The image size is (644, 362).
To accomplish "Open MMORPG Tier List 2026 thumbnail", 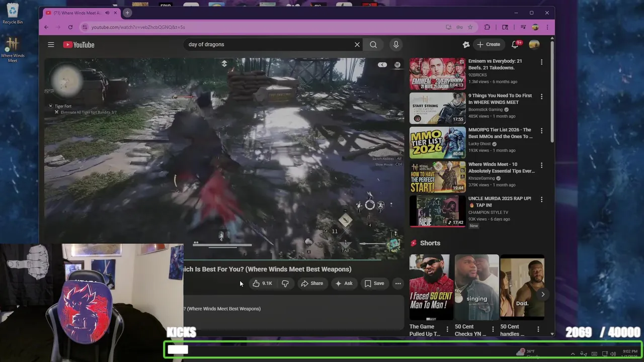I will click(437, 142).
